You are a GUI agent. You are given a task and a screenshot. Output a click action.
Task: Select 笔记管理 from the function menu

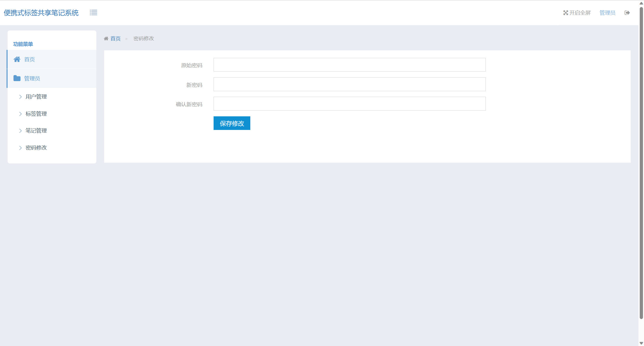36,131
